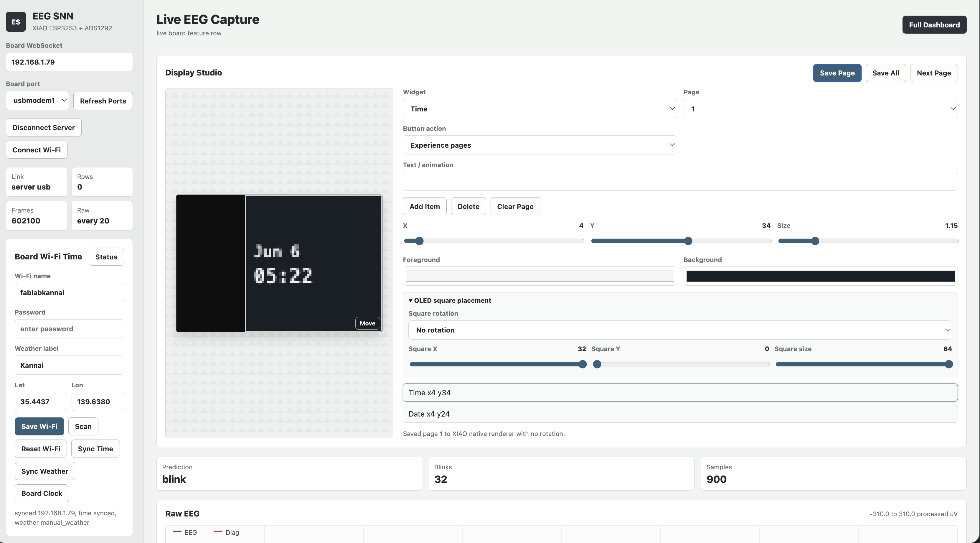This screenshot has height=543, width=980.
Task: Click Save Page button
Action: pyautogui.click(x=837, y=73)
